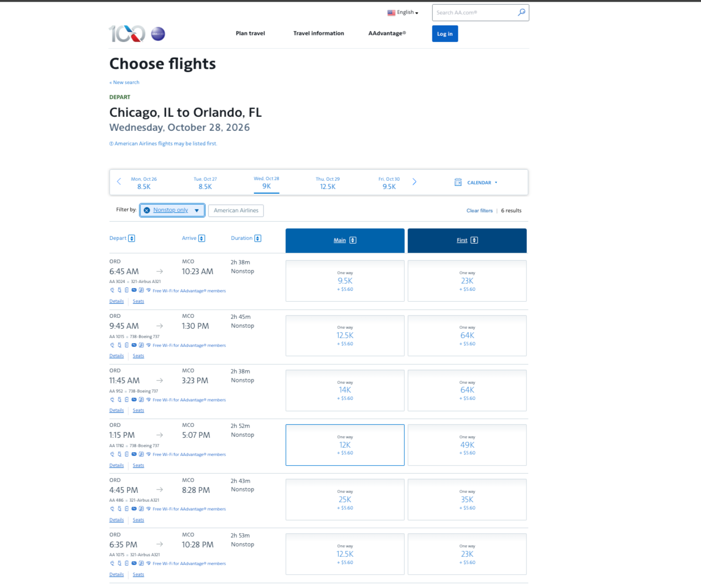Image resolution: width=701 pixels, height=588 pixels.
Task: Toggle the American Airlines filter
Action: [236, 210]
